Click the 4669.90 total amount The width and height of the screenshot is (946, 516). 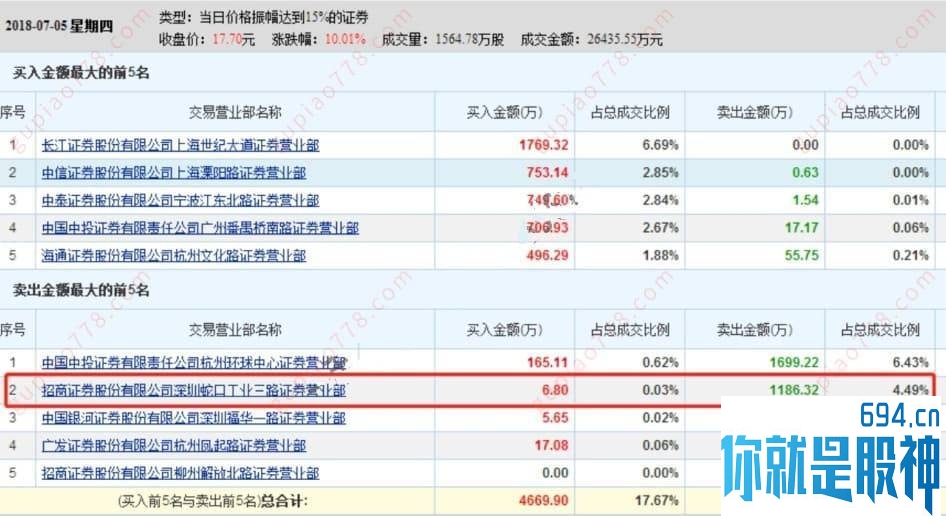point(544,501)
